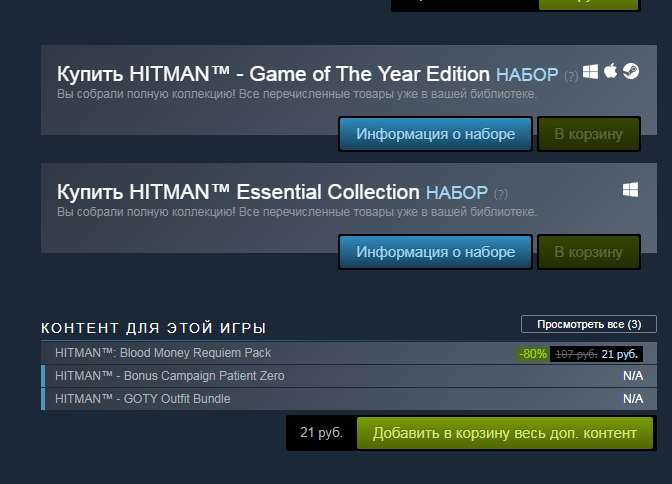Click the Windows icon in Essential Collection bundle
Viewport: 672px width, 484px height.
click(x=630, y=189)
